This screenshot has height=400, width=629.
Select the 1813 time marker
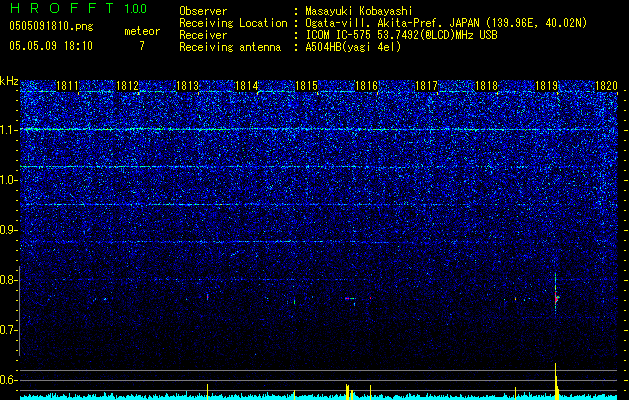click(188, 87)
